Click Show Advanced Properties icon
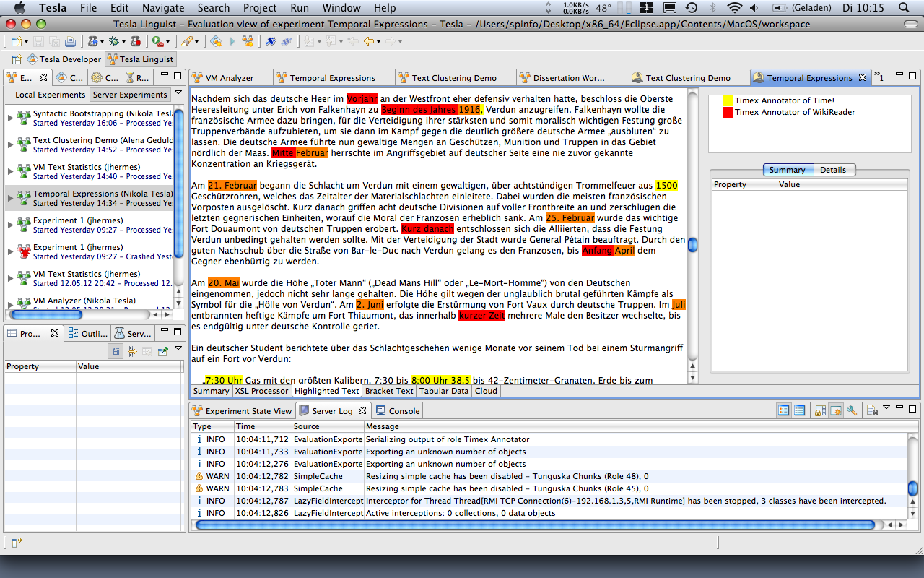 [x=131, y=351]
